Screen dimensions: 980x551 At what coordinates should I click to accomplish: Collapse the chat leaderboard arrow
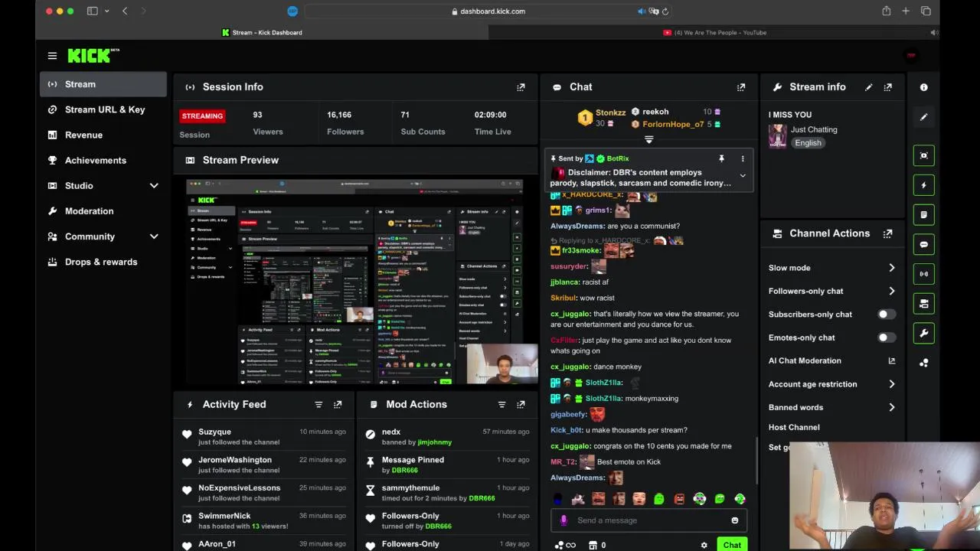[x=648, y=140]
